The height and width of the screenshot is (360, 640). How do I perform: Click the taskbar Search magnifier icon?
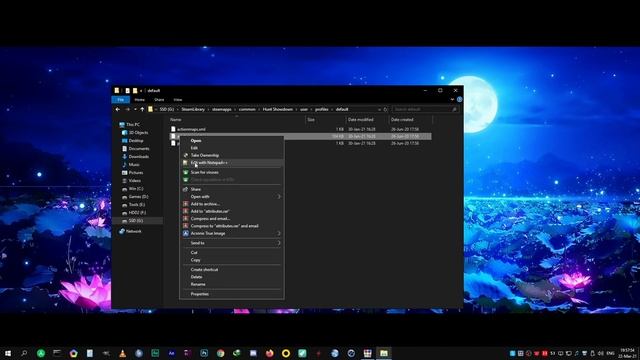tap(24, 353)
